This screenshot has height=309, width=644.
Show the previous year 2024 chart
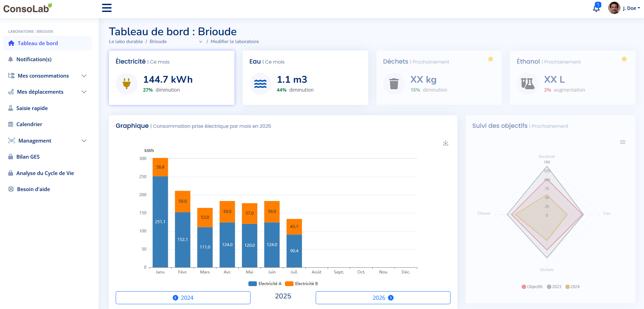point(183,298)
